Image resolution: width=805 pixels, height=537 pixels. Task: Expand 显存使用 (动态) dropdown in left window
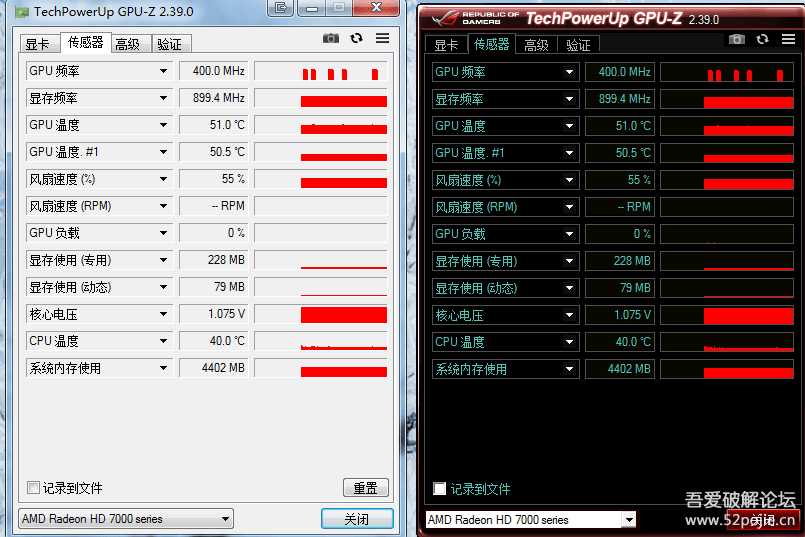[163, 287]
